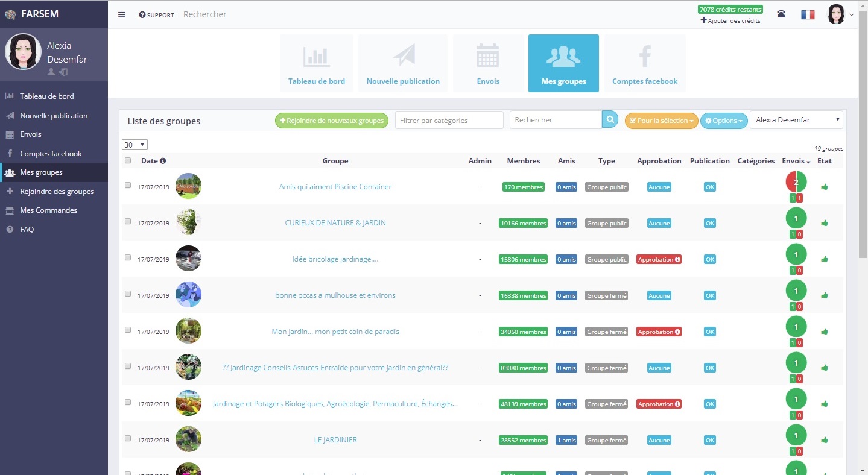Click the Filtrer par catégories field

(x=449, y=120)
